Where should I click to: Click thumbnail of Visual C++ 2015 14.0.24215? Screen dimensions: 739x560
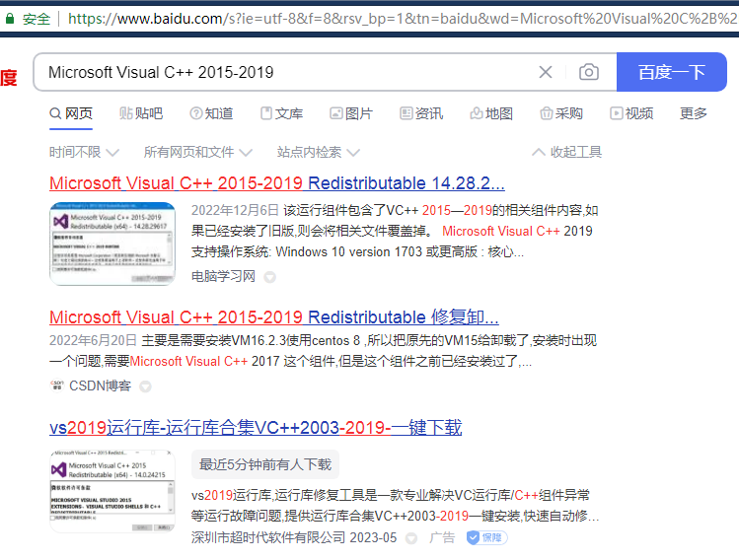tap(112, 491)
